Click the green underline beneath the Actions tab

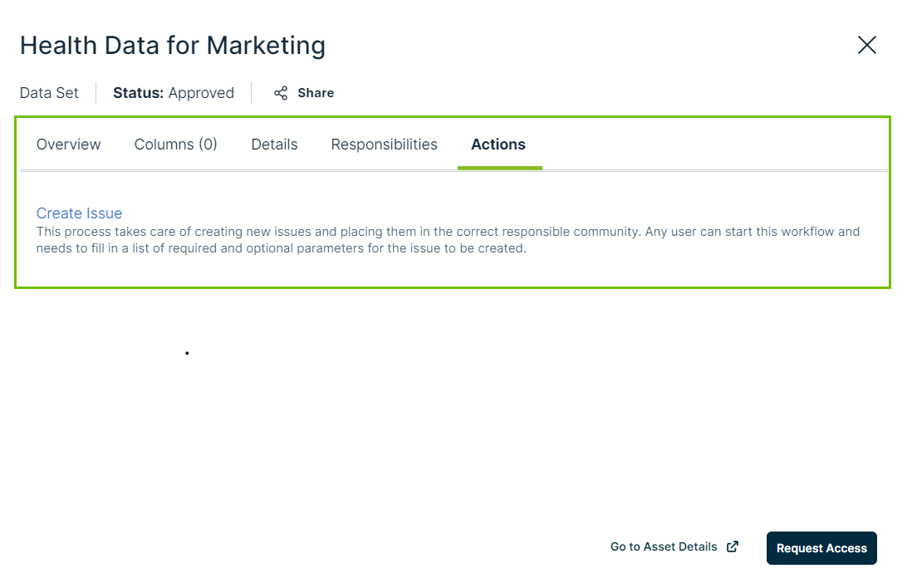click(499, 168)
